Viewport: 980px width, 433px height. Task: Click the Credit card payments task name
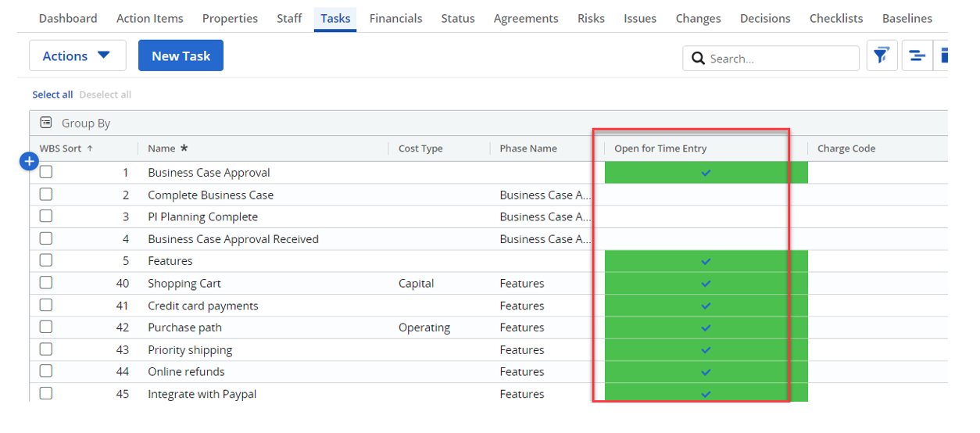pos(203,306)
